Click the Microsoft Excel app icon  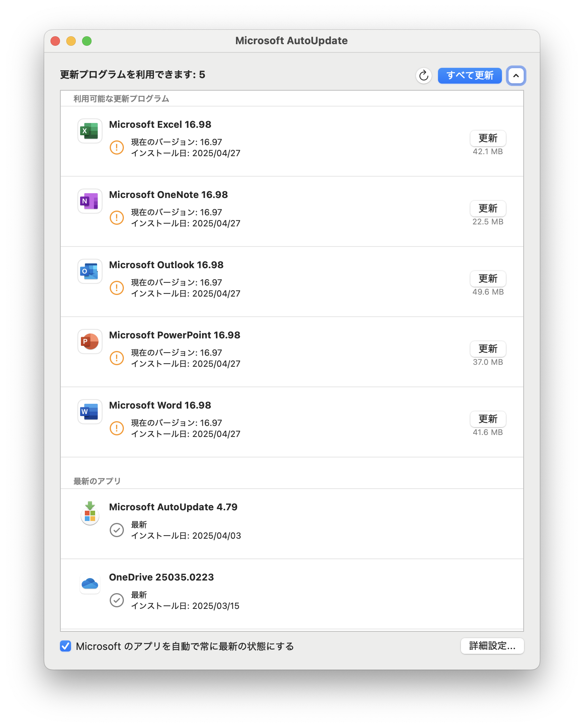point(90,131)
